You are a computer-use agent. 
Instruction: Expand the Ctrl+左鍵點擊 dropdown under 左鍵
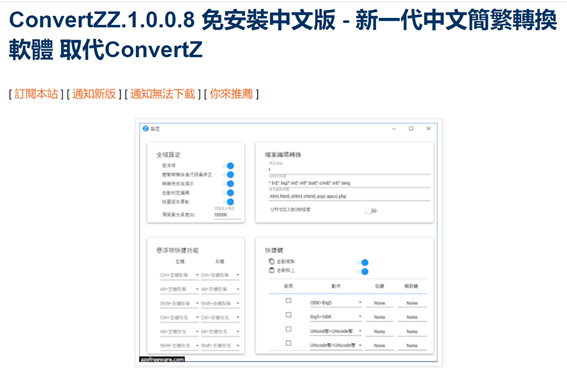[179, 275]
